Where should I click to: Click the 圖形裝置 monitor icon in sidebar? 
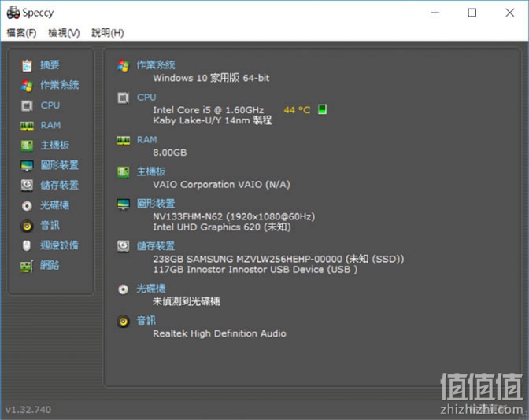27,165
